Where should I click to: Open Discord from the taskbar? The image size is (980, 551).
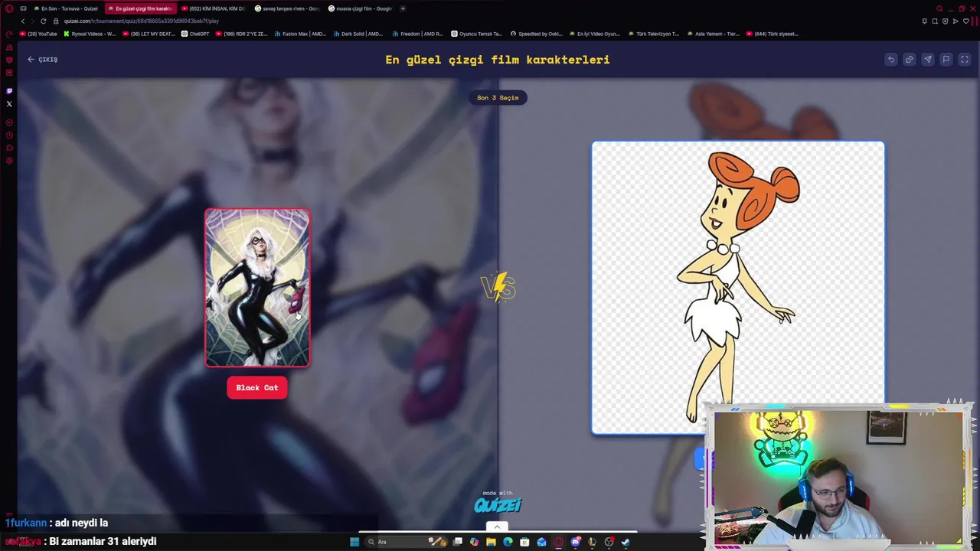576,542
